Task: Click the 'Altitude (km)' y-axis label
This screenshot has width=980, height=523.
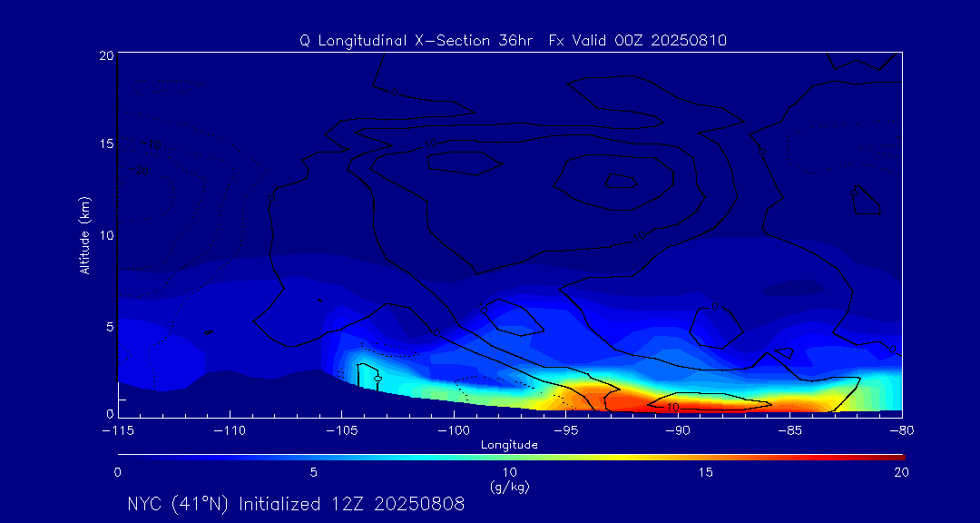Action: [x=84, y=234]
